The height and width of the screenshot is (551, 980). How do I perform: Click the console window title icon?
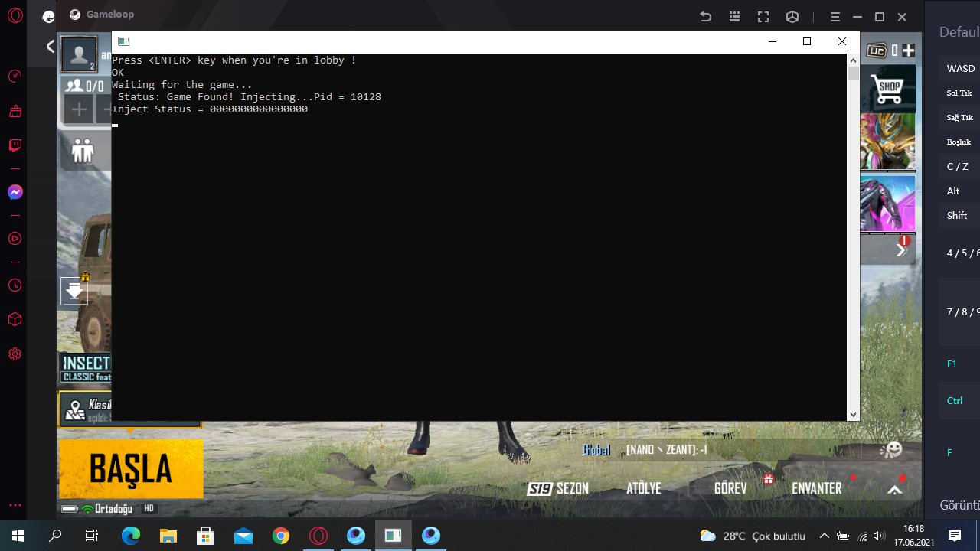click(123, 41)
